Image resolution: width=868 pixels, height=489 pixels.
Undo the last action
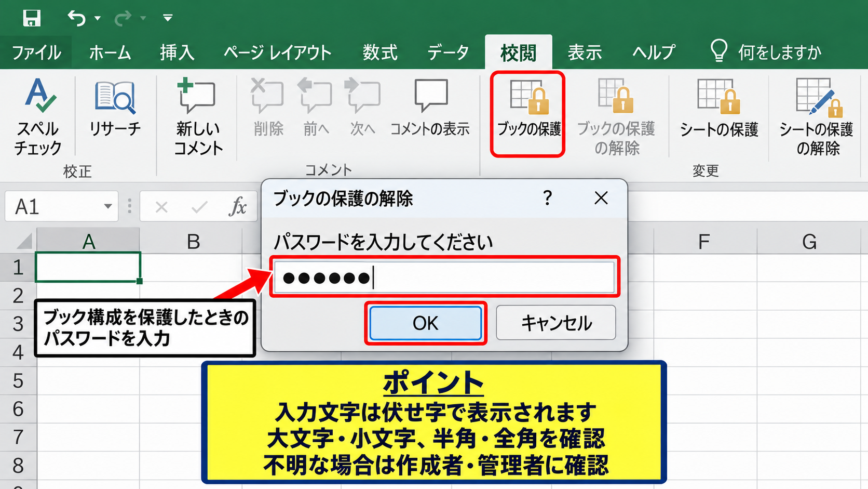pos(77,18)
